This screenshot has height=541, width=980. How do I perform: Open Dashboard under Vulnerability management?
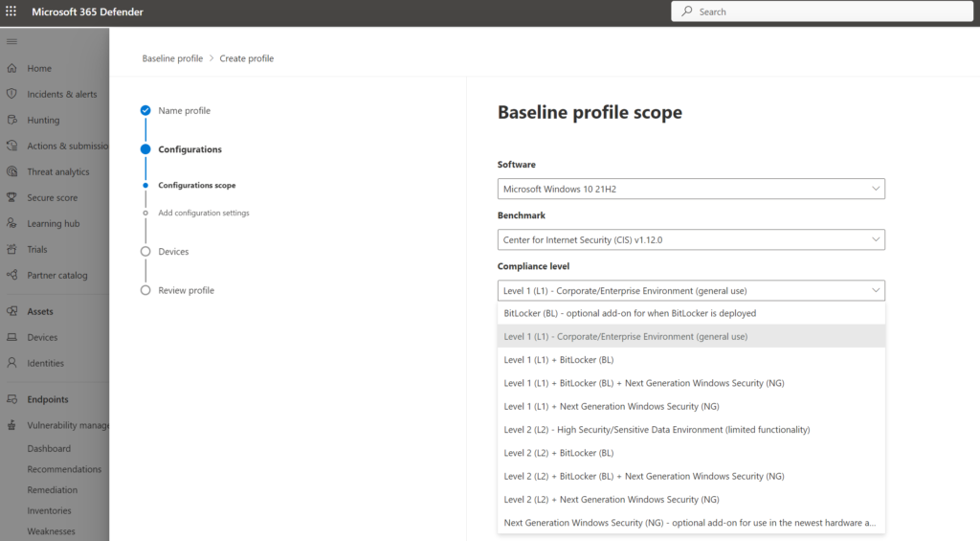point(49,448)
